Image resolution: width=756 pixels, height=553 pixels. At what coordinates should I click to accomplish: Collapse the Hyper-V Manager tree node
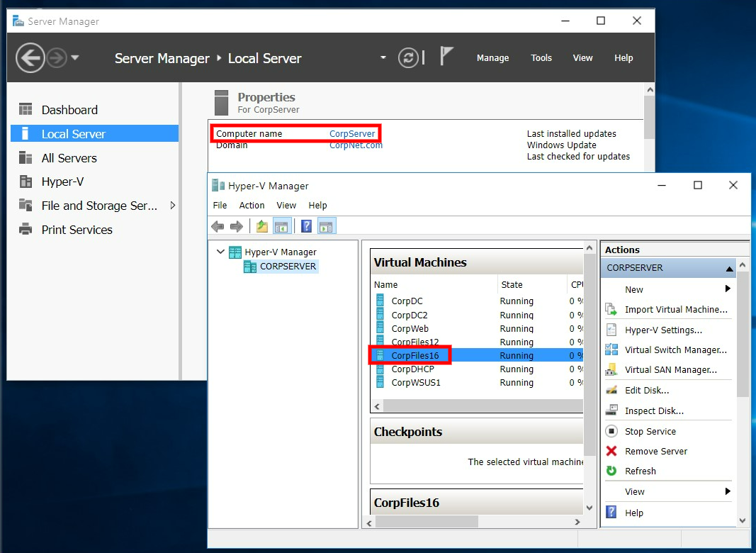pos(220,252)
